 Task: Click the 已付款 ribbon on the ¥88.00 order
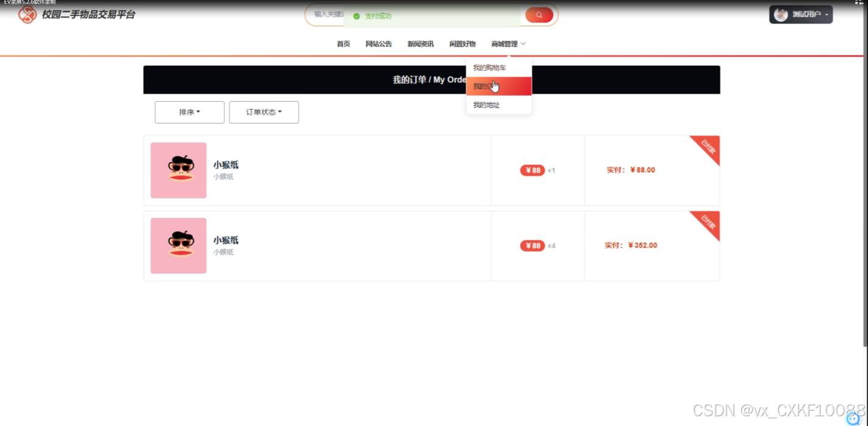click(x=707, y=148)
